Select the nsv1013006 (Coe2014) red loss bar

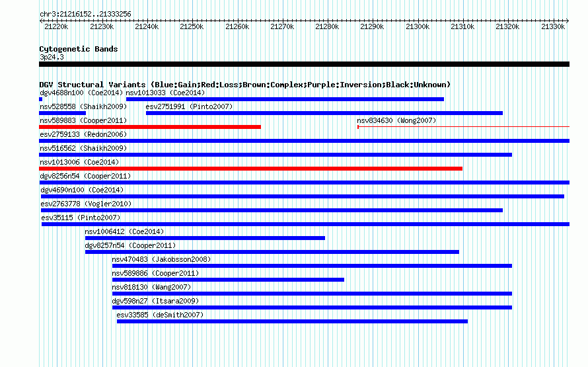click(x=250, y=169)
